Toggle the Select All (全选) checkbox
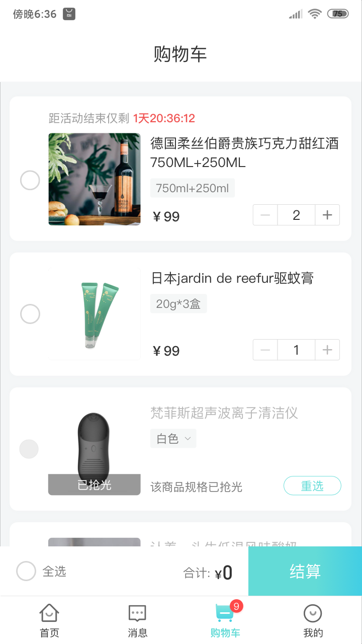 pyautogui.click(x=26, y=572)
